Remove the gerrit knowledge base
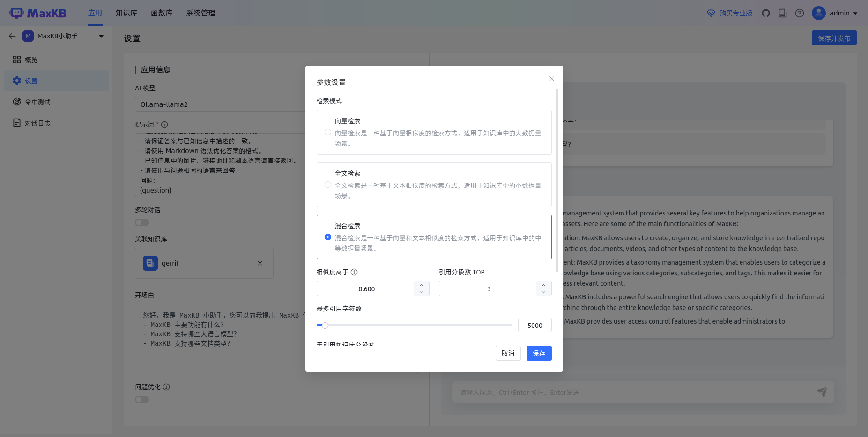 click(x=260, y=263)
